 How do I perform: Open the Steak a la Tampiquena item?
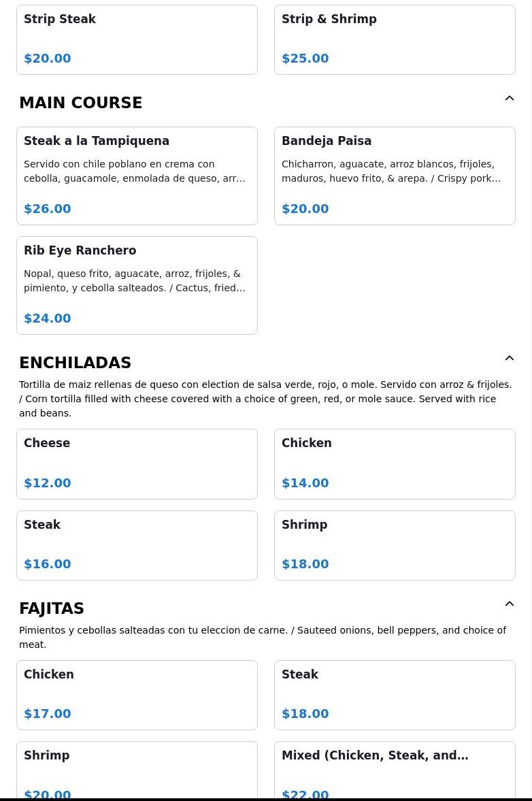pyautogui.click(x=137, y=176)
